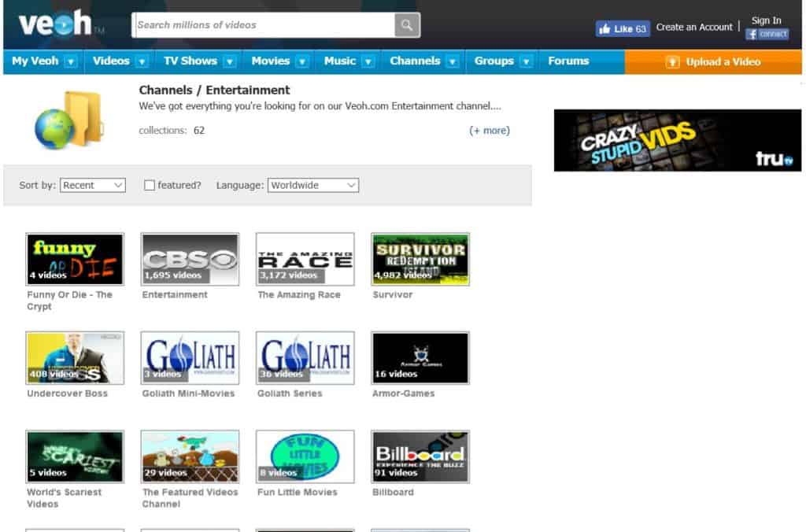Viewport: 806px width, 532px height.
Task: Click the Survivor title link
Action: 393,294
